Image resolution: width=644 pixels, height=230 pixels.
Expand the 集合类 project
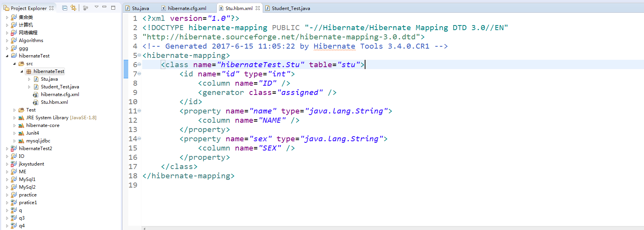[7, 17]
